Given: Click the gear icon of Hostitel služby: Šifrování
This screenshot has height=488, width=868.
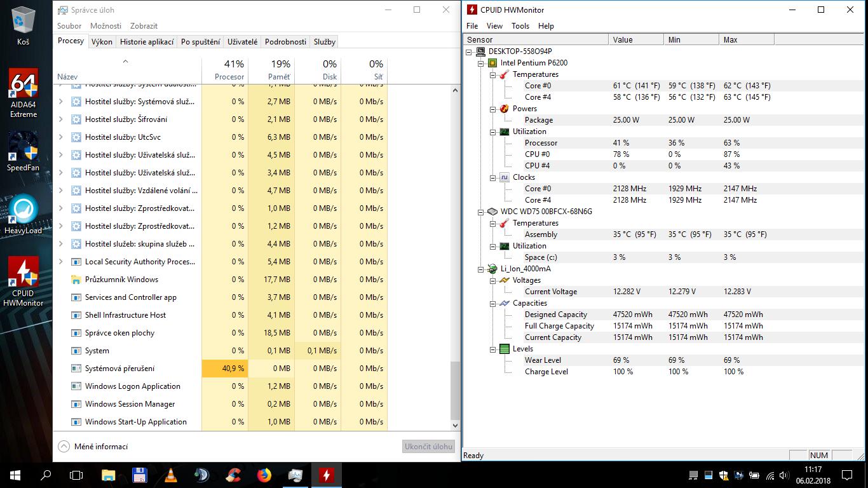Looking at the screenshot, I should (76, 119).
